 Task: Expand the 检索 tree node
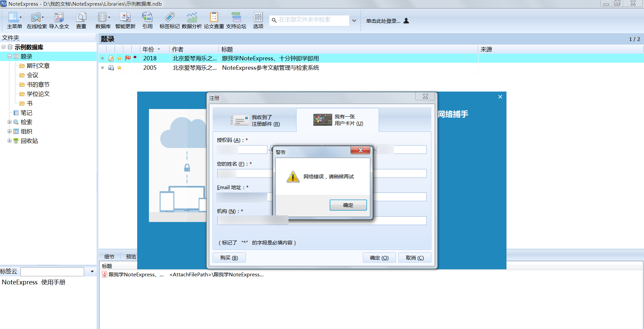(x=10, y=122)
